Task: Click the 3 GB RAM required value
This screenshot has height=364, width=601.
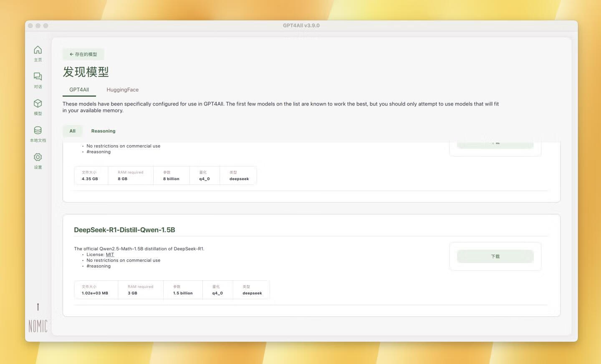Action: (132, 293)
